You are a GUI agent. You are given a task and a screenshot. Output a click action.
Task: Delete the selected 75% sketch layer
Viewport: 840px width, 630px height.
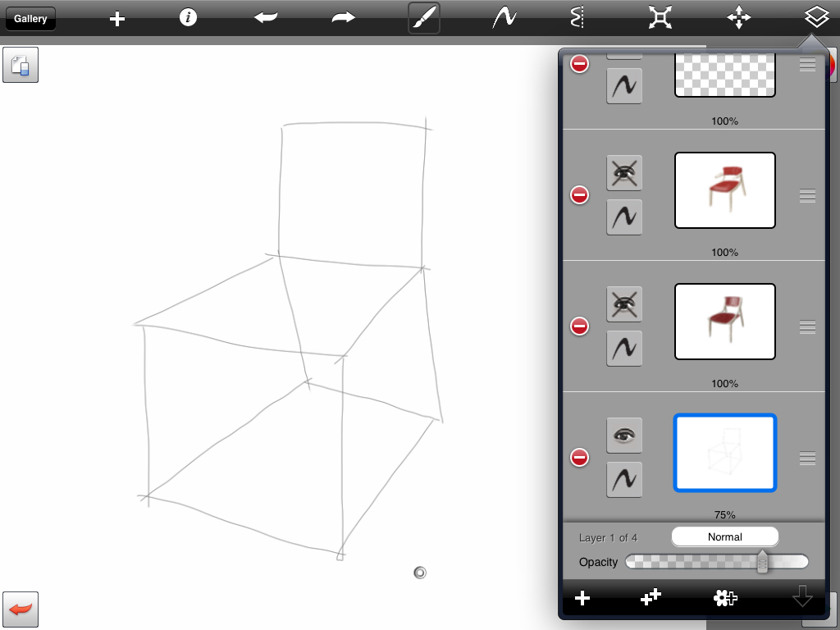pyautogui.click(x=580, y=458)
